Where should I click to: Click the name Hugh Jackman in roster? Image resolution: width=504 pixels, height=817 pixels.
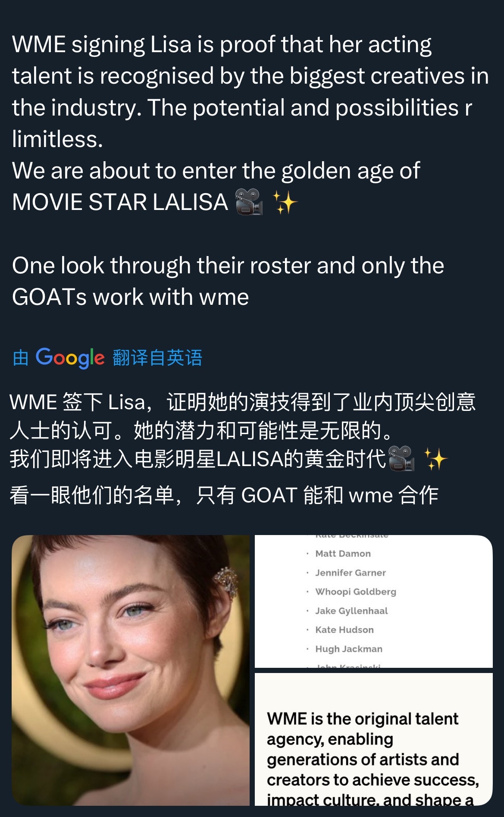(x=349, y=649)
